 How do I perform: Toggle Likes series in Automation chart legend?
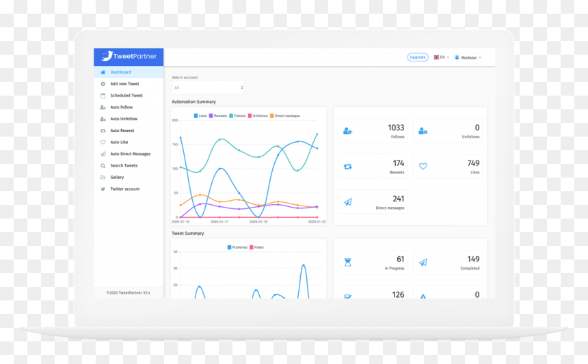200,115
